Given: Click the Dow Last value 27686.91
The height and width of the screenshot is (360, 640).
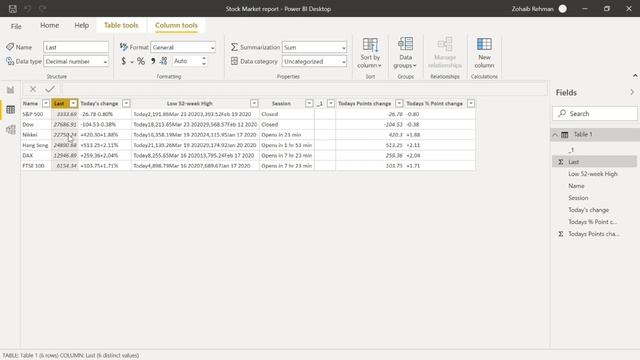Looking at the screenshot, I should (64, 124).
